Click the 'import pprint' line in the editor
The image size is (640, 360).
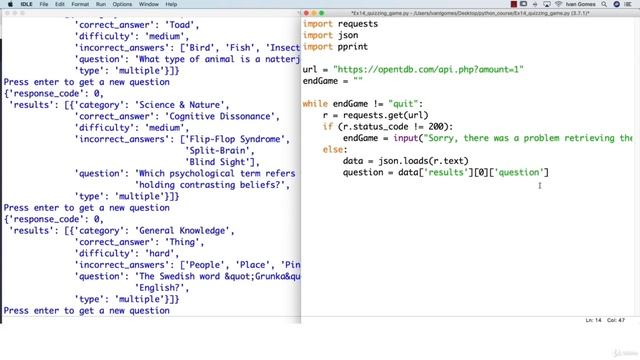[335, 47]
